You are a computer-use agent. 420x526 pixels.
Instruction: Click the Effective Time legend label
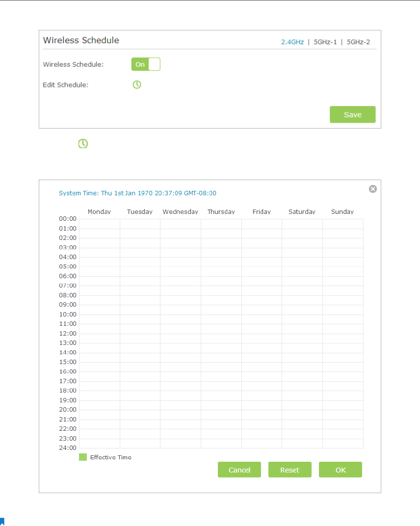click(x=111, y=457)
